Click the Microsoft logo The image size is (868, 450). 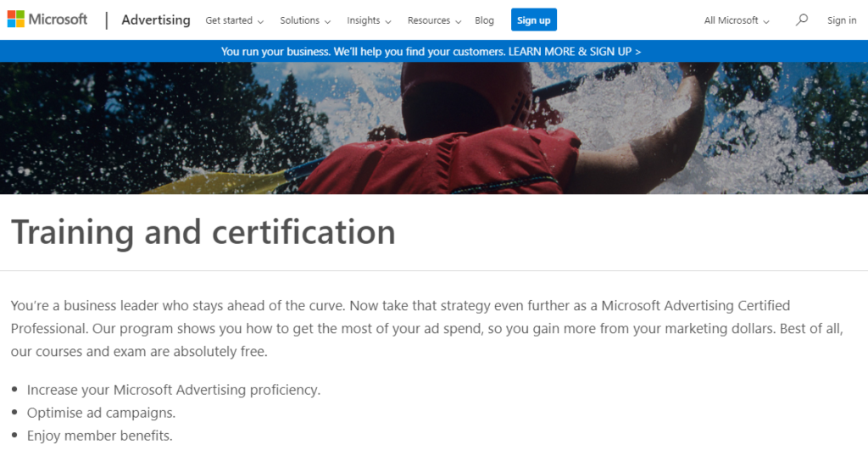tap(47, 19)
